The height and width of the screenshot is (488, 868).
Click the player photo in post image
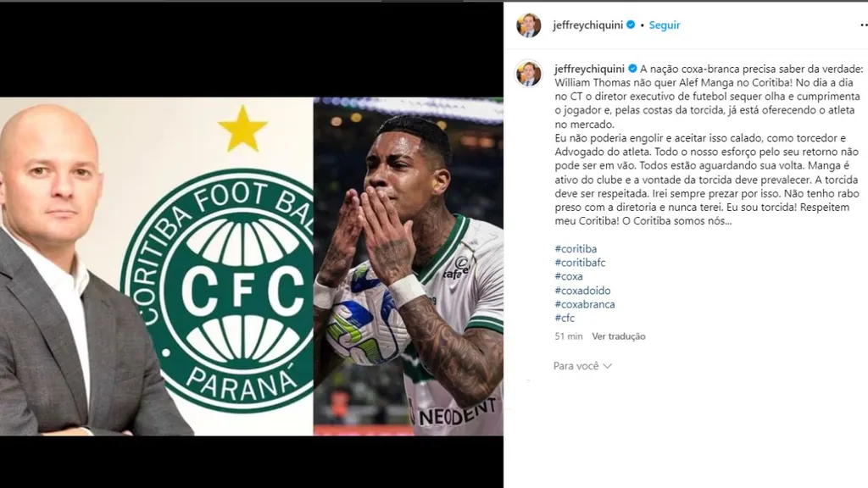409,267
